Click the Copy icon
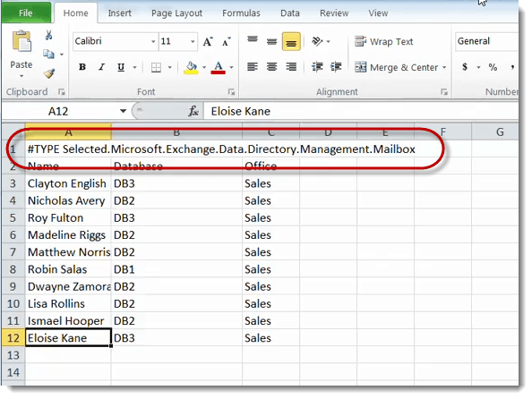Image resolution: width=532 pixels, height=399 pixels. [49, 54]
